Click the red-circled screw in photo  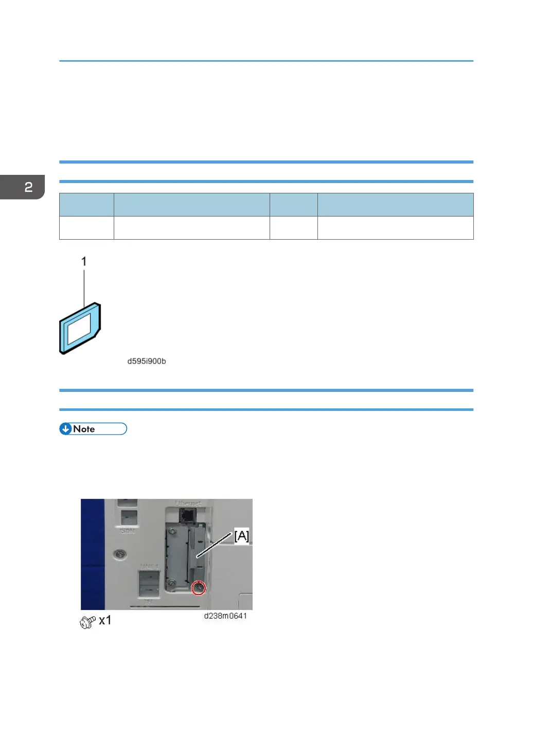coord(199,588)
